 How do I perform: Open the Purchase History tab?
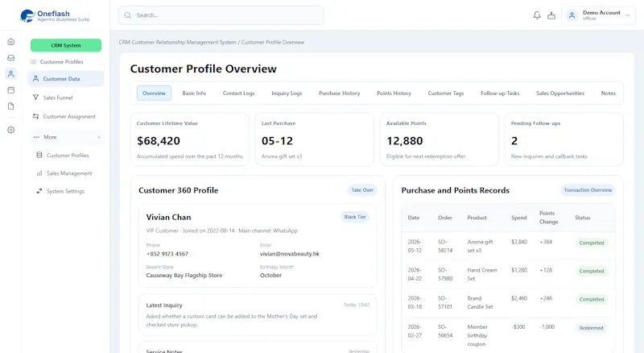(x=339, y=93)
